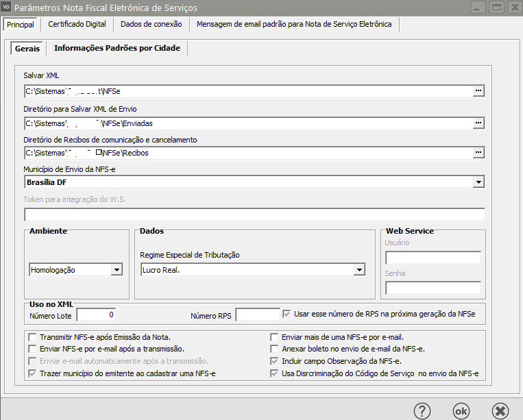Tick Enviar mais de uma NFS-e por e-mail
Viewport: 523px width, 420px height.
(274, 337)
